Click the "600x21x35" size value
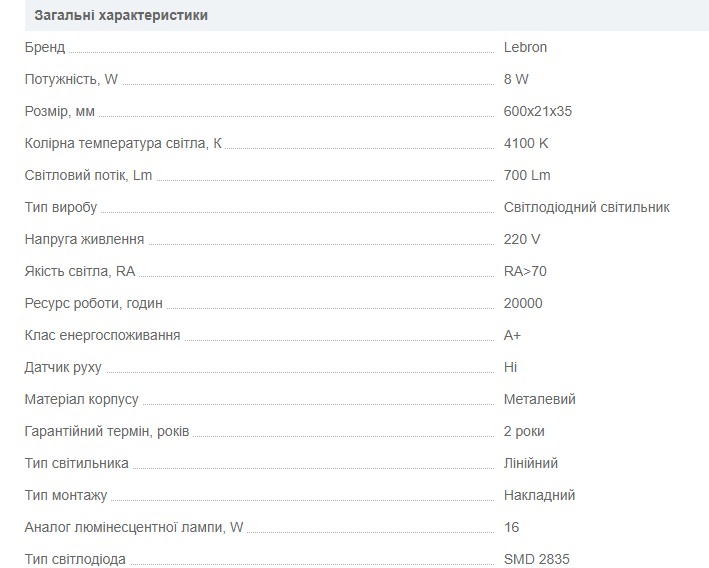The image size is (709, 568). pos(538,111)
